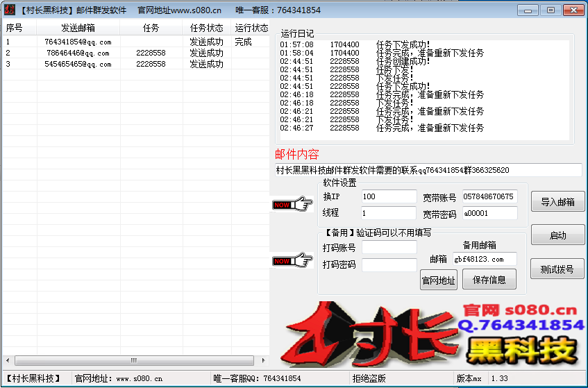588x388 pixels.
Task: Click 发送成功 status in row 1
Action: [206, 42]
